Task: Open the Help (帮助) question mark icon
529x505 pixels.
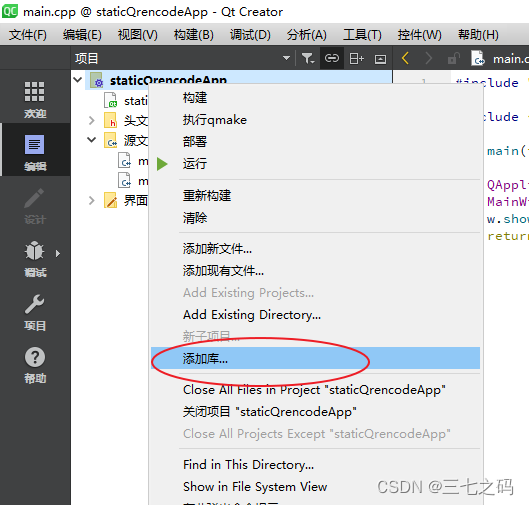Action: [x=34, y=364]
